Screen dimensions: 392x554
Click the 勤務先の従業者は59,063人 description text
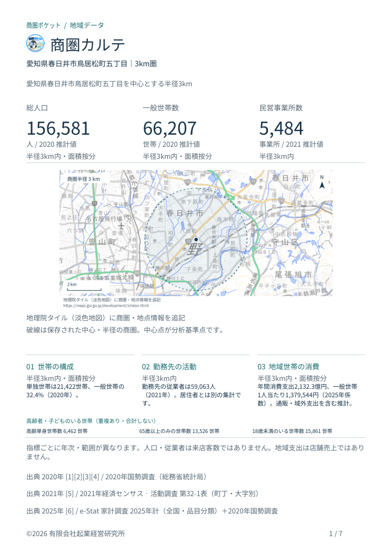pos(192,395)
